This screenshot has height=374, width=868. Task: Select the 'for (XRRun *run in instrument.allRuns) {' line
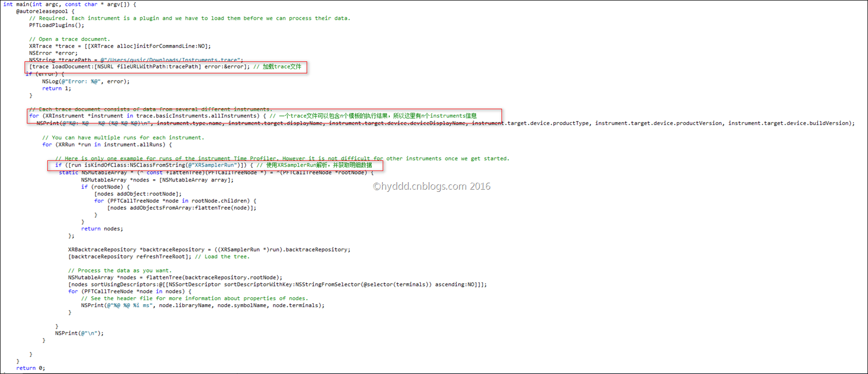point(107,144)
